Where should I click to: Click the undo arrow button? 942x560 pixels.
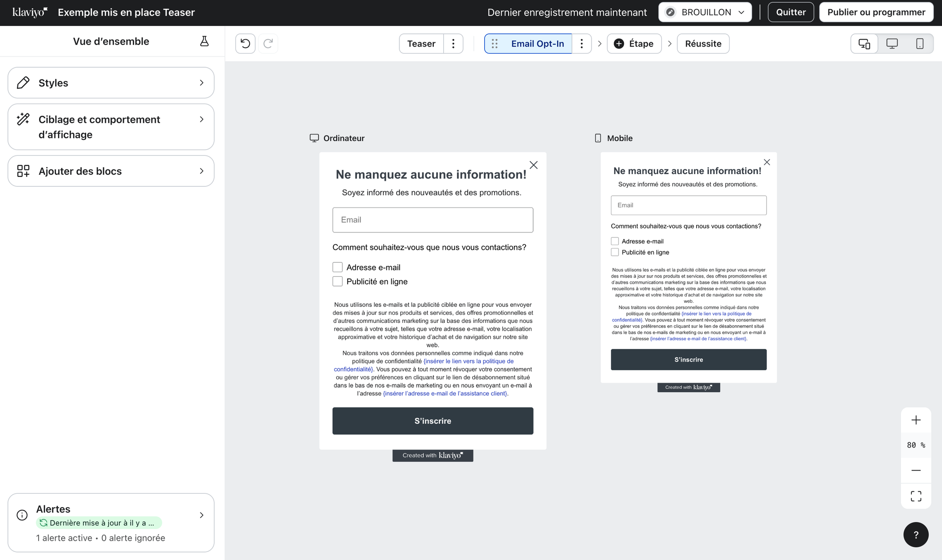click(x=245, y=44)
